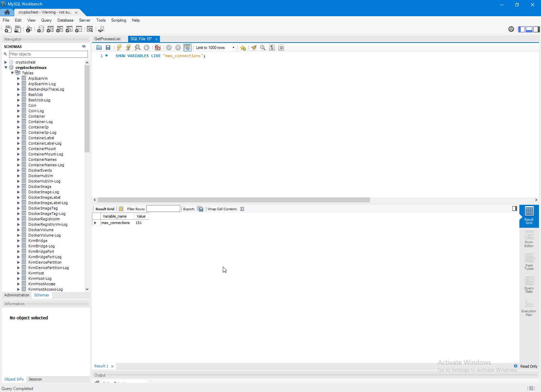Reconnect to DBMS icon
This screenshot has width=541, height=392.
pyautogui.click(x=101, y=29)
